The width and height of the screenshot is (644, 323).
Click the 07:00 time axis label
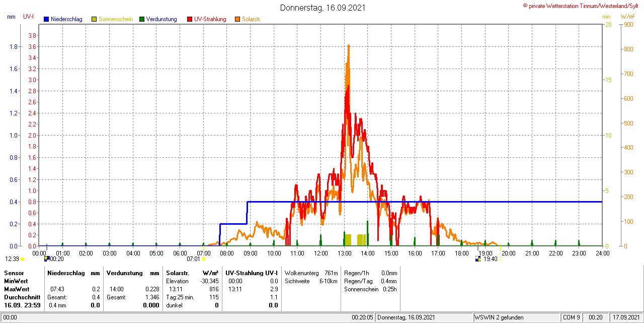pyautogui.click(x=203, y=253)
